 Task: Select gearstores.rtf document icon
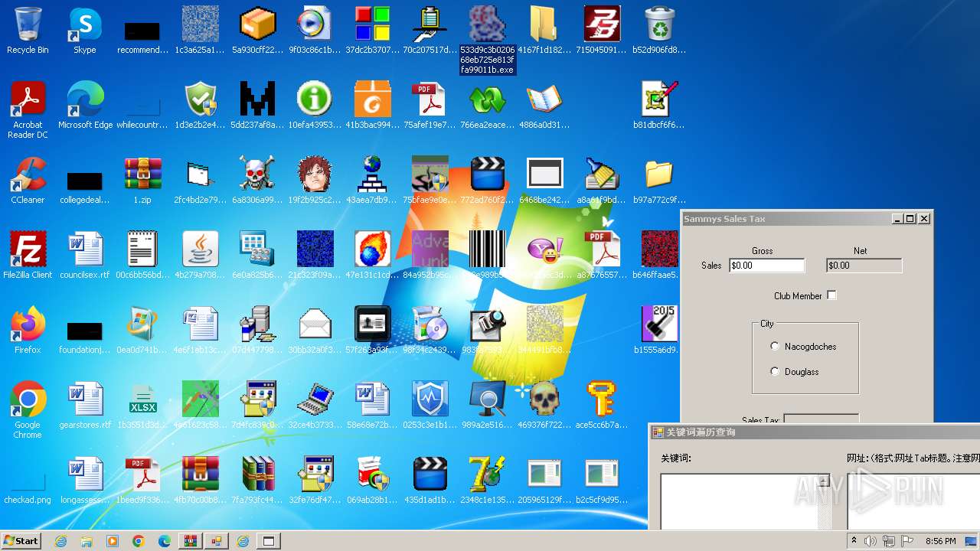[85, 406]
